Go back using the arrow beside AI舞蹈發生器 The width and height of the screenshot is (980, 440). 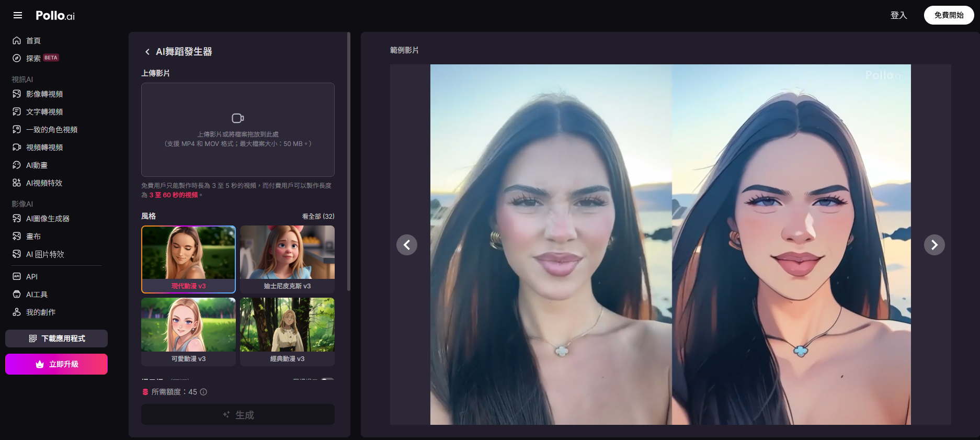click(x=147, y=52)
